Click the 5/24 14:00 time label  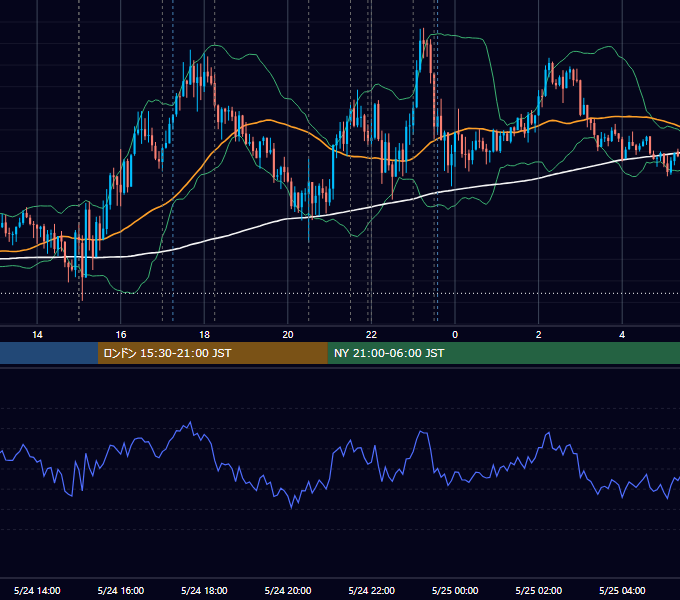click(37, 590)
